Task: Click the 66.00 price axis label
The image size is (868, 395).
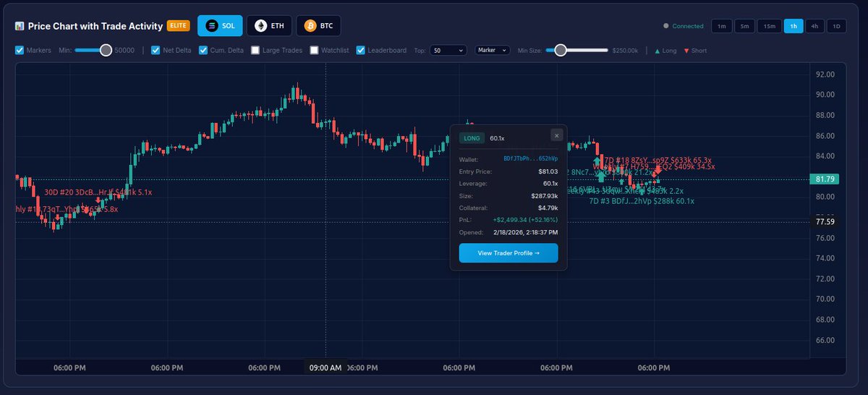Action: tap(825, 340)
